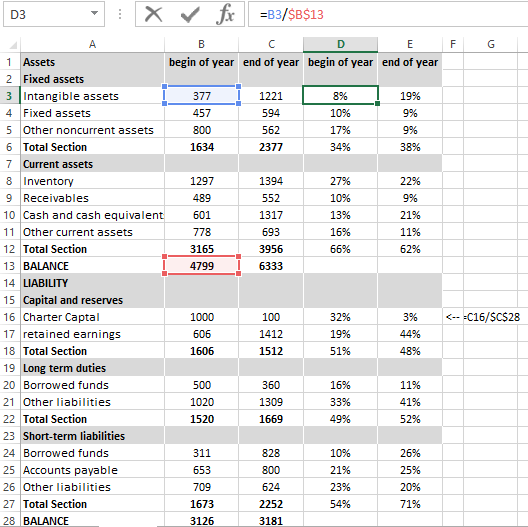Select cell showing 44%

410,334
